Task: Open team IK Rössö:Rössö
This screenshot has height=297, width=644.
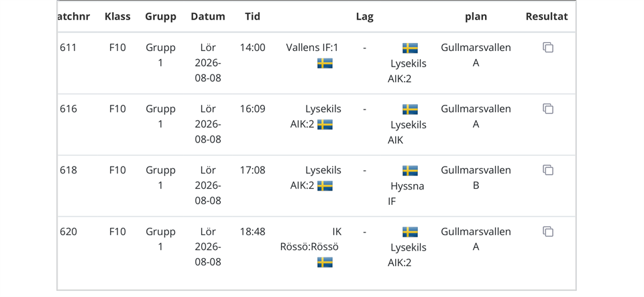Action: click(x=311, y=239)
